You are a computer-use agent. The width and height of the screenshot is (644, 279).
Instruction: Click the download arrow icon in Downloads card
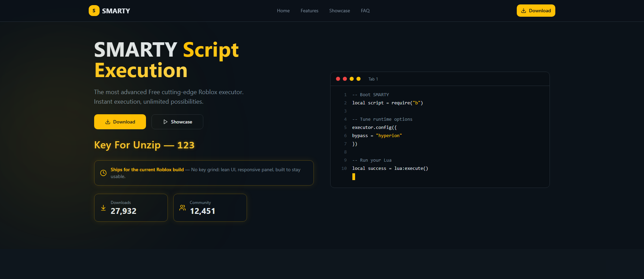point(103,208)
